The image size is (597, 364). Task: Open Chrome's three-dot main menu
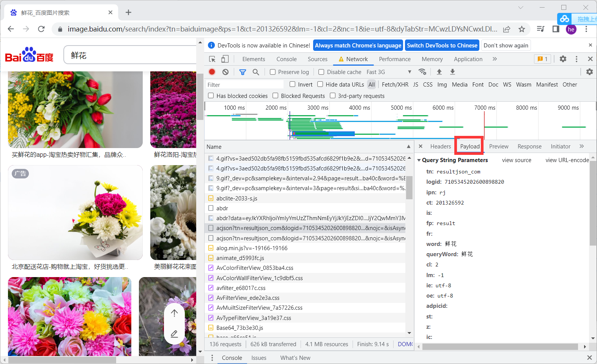pyautogui.click(x=586, y=29)
